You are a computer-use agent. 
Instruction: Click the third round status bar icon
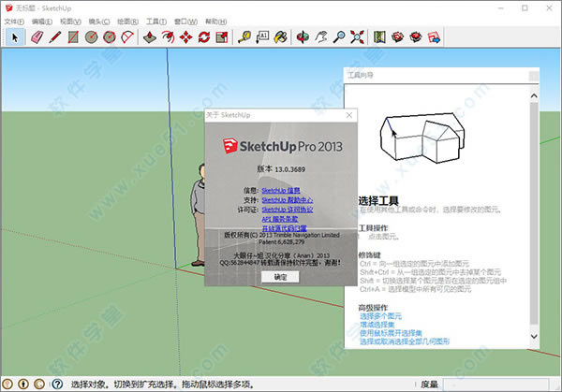tap(39, 385)
